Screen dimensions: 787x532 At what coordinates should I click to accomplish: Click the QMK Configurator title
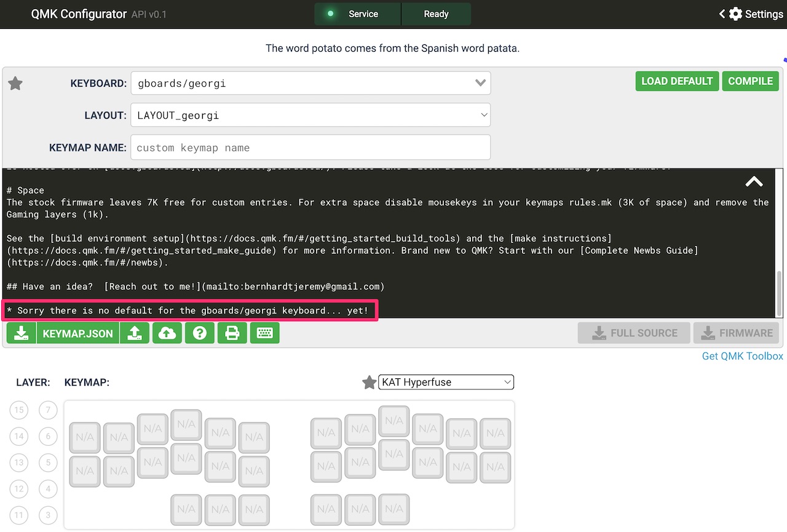tap(79, 14)
